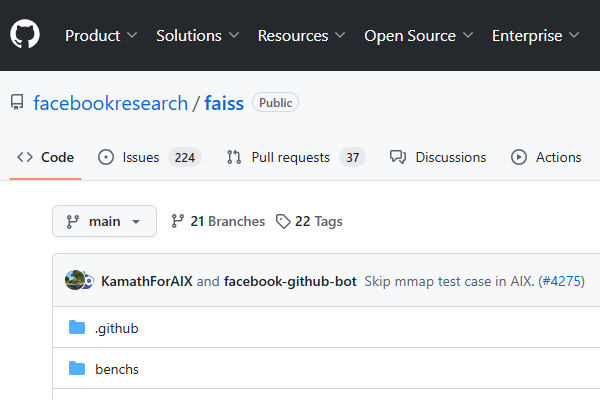View the 21 Branches list
This screenshot has width=600, height=400.
pyautogui.click(x=218, y=221)
